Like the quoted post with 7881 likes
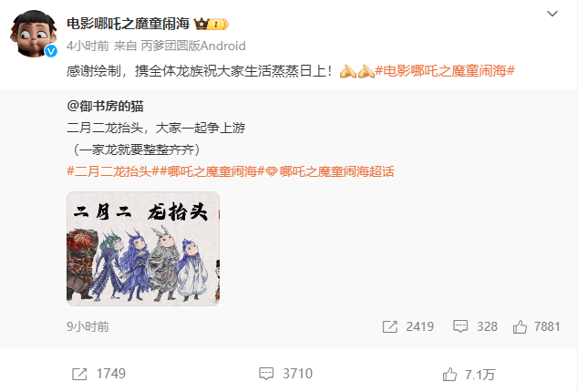 click(536, 326)
